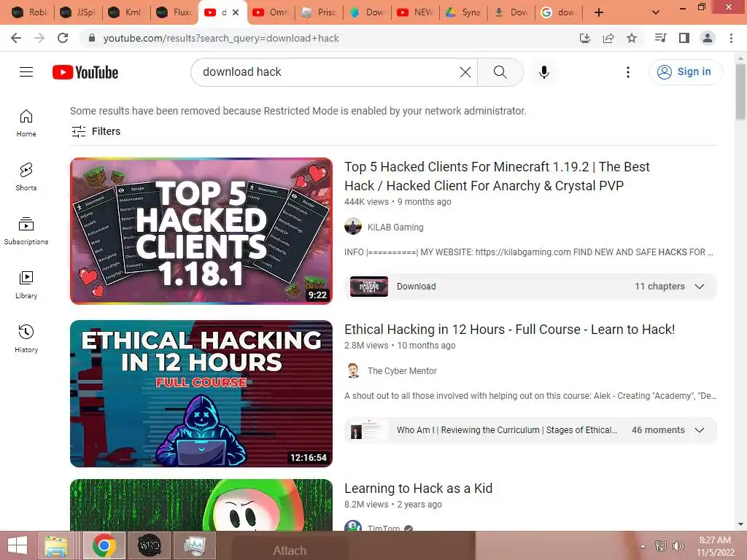Expand 11 chapters chevron
747x560 pixels.
tap(700, 287)
